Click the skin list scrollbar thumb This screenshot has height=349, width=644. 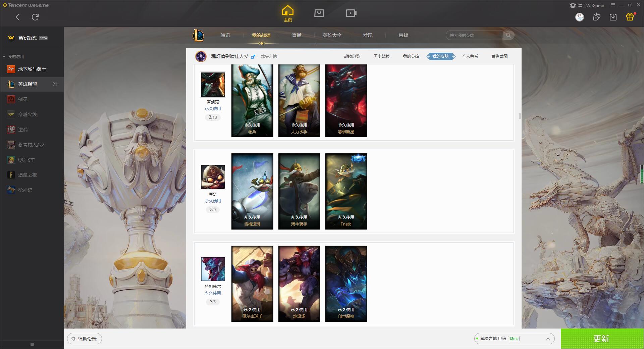click(x=520, y=116)
